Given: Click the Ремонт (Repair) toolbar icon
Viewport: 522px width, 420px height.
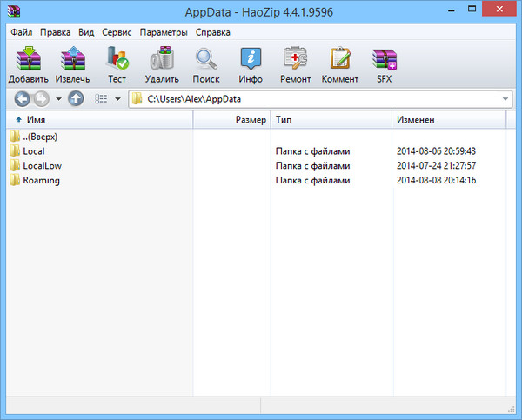Looking at the screenshot, I should [x=295, y=64].
